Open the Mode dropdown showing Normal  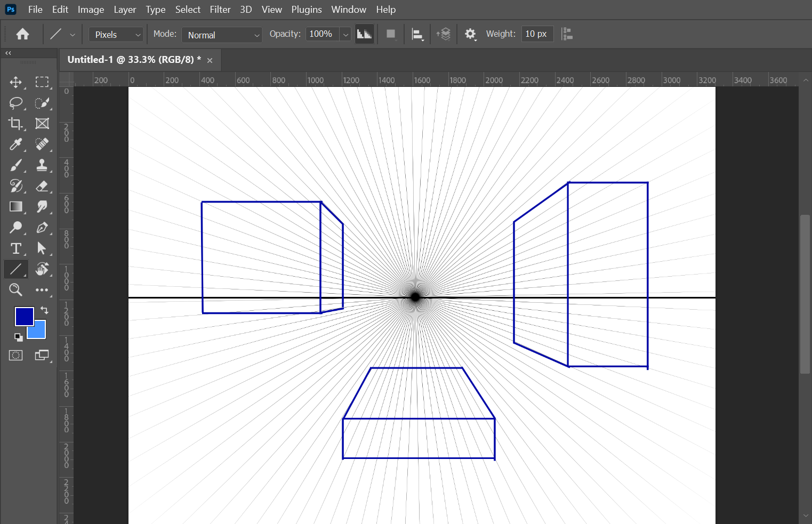(x=222, y=35)
